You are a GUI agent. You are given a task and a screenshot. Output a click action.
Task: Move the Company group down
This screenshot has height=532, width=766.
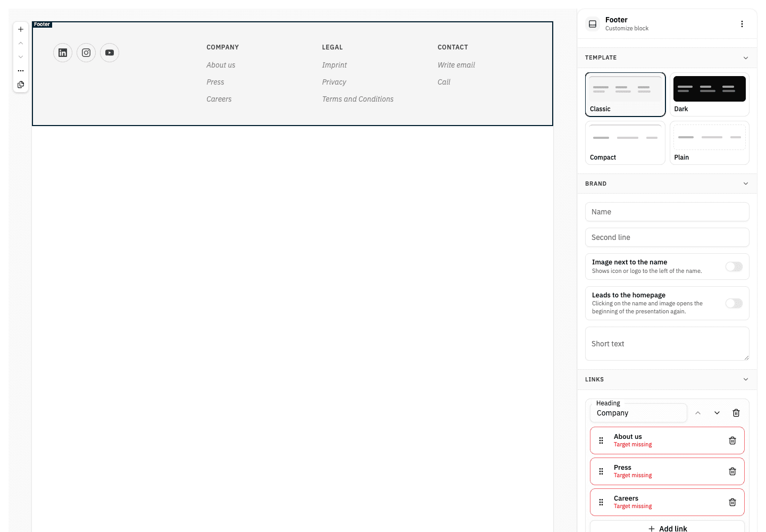click(x=717, y=413)
